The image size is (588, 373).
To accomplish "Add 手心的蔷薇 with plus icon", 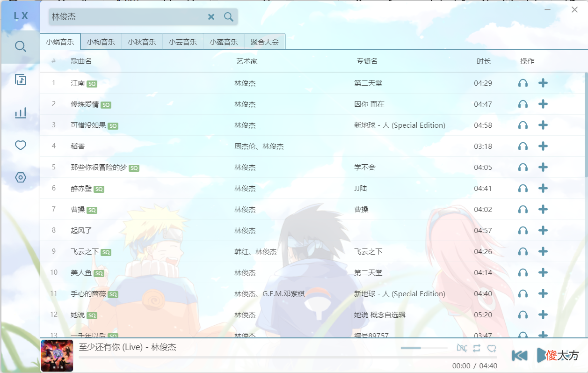I will point(543,293).
